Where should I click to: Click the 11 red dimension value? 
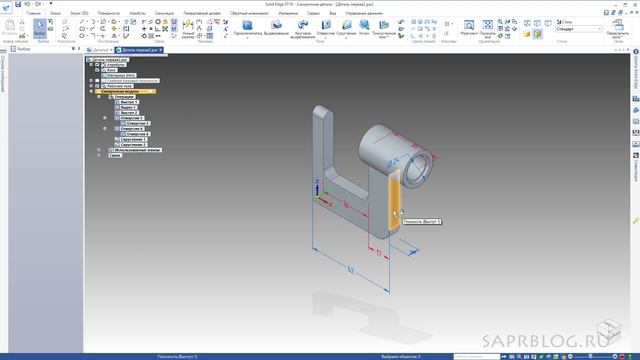378,253
